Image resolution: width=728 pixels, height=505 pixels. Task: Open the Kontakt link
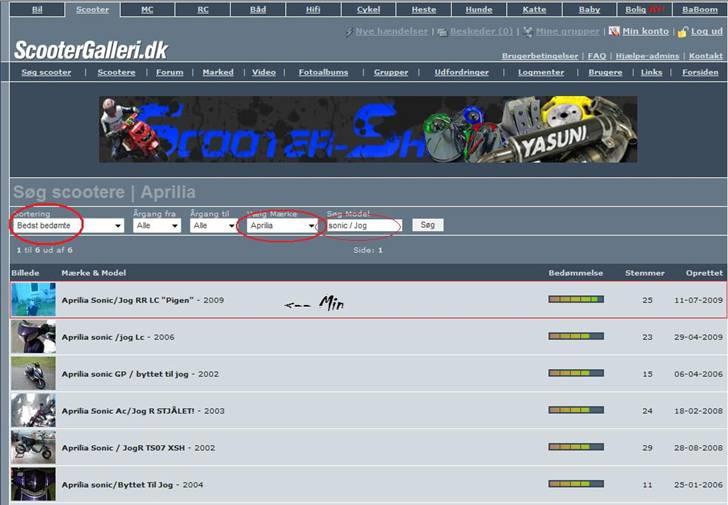706,56
